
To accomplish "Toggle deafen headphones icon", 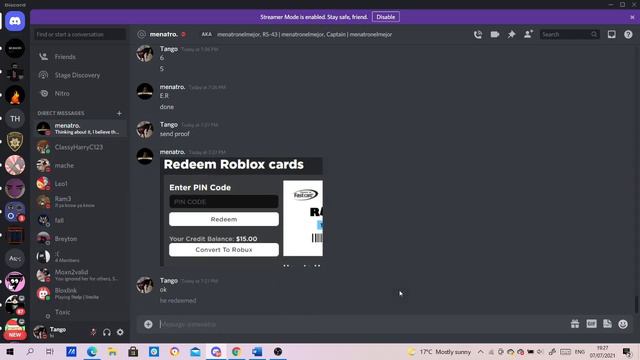I will click(x=107, y=332).
